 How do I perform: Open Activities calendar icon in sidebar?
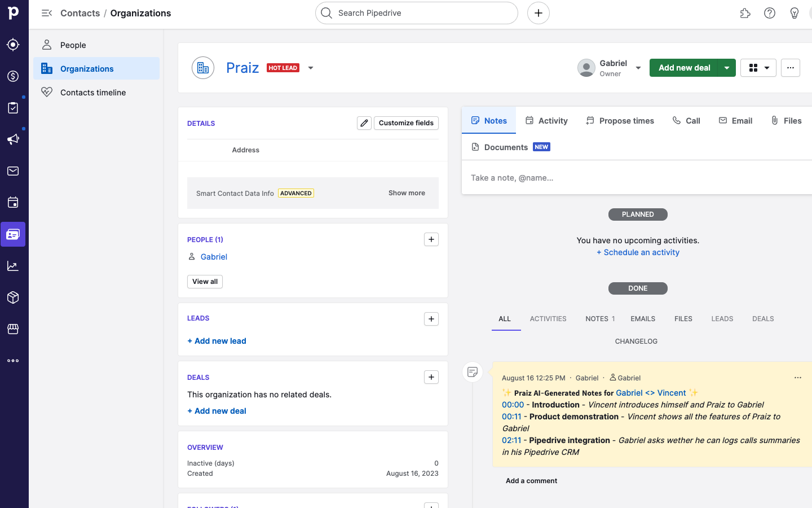coord(13,203)
